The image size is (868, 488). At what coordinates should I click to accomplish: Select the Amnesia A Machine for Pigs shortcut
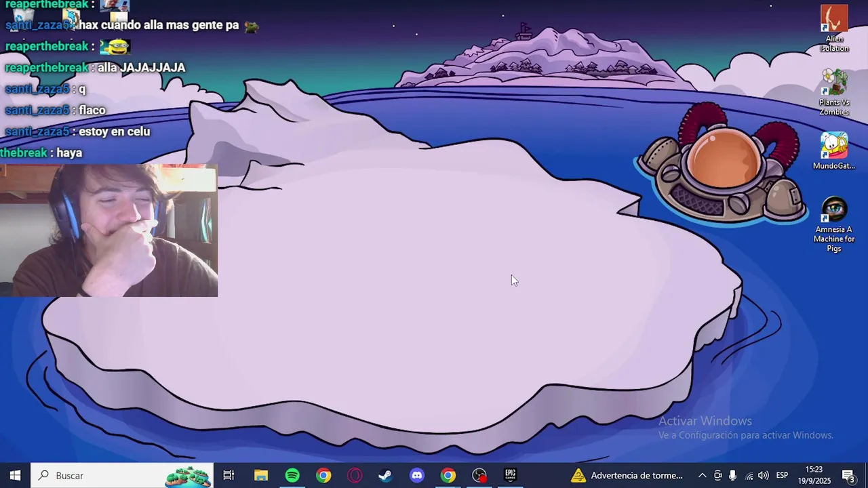pyautogui.click(x=834, y=225)
